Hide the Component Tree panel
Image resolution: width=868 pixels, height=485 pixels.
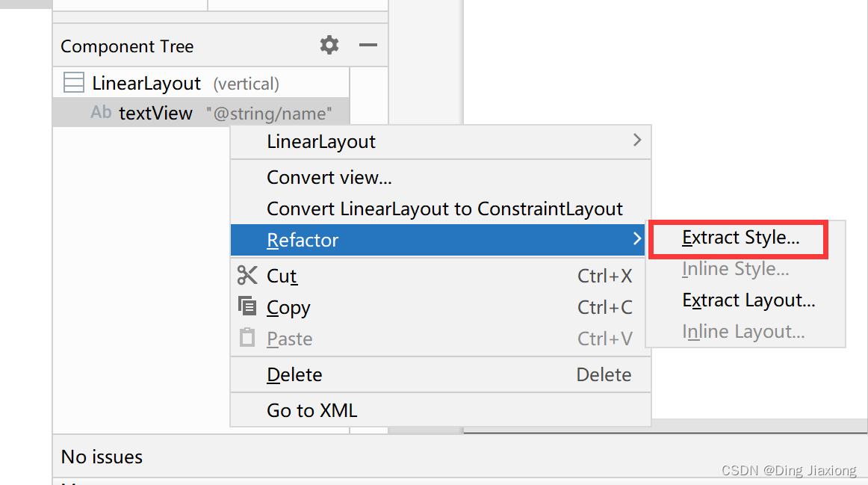coord(368,45)
